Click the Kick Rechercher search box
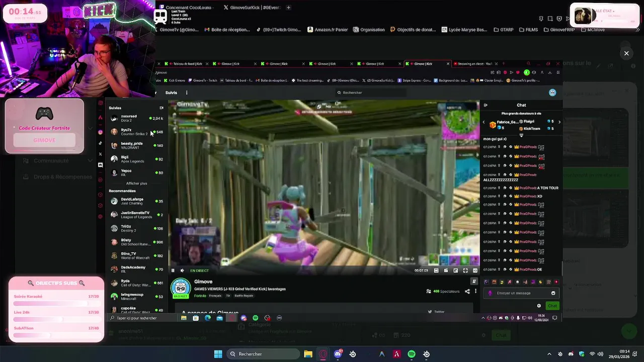This screenshot has height=362, width=644. click(371, 93)
